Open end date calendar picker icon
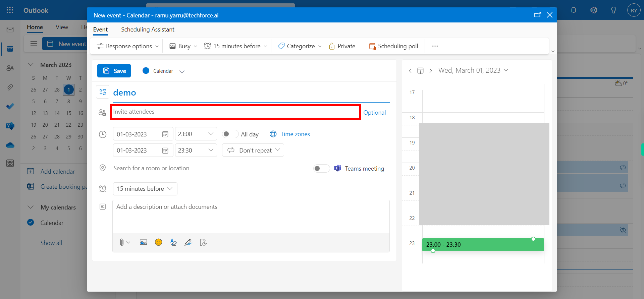The height and width of the screenshot is (299, 644). [165, 151]
